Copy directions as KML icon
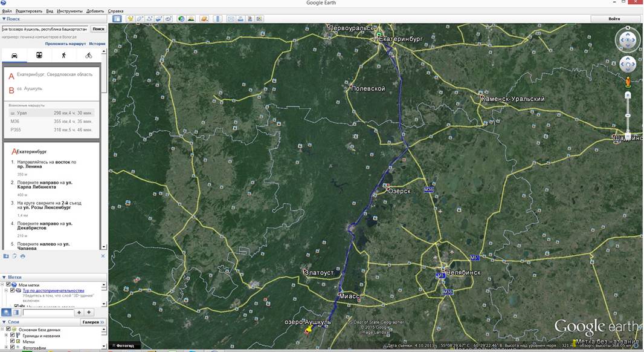 pyautogui.click(x=14, y=256)
